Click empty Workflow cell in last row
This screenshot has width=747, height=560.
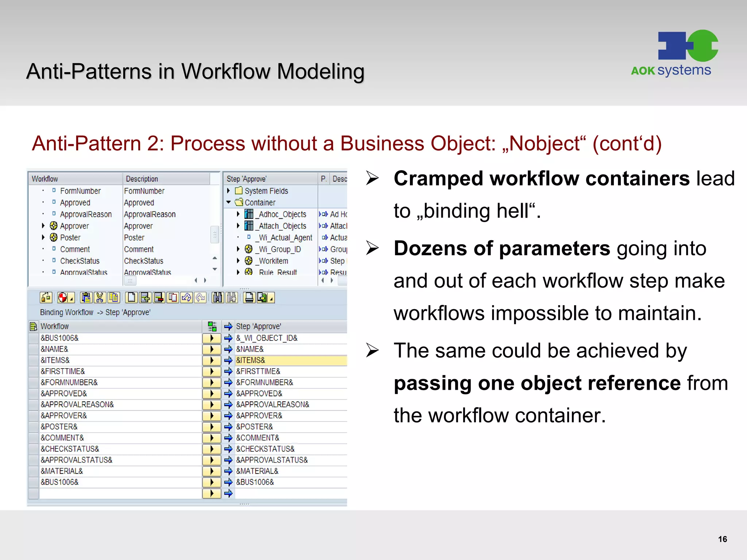(x=120, y=494)
